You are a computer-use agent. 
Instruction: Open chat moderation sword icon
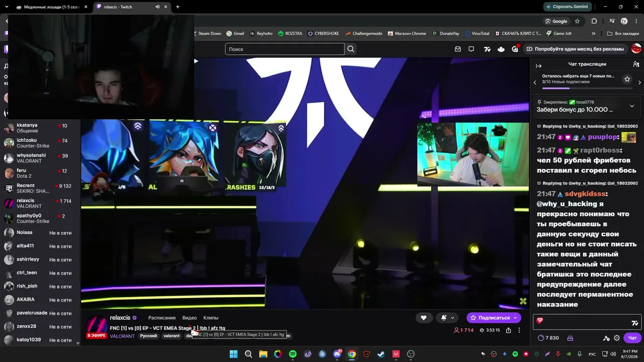[606, 338]
